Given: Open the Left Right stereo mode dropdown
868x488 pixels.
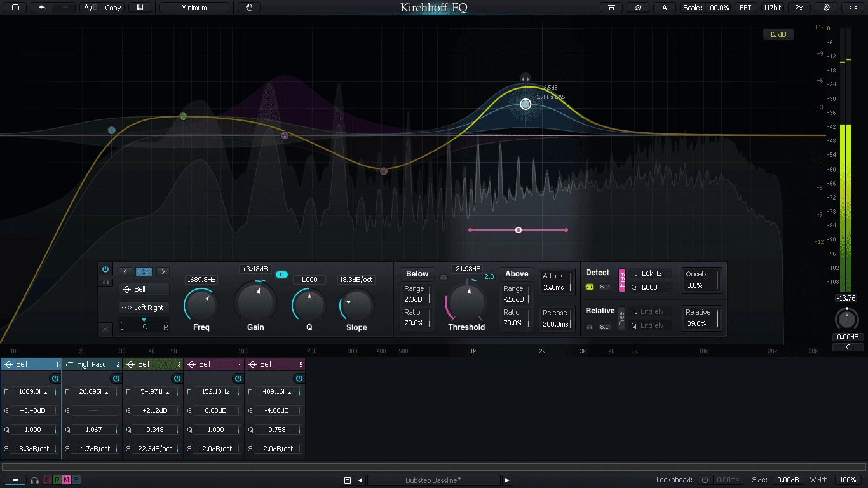Looking at the screenshot, I should 144,308.
